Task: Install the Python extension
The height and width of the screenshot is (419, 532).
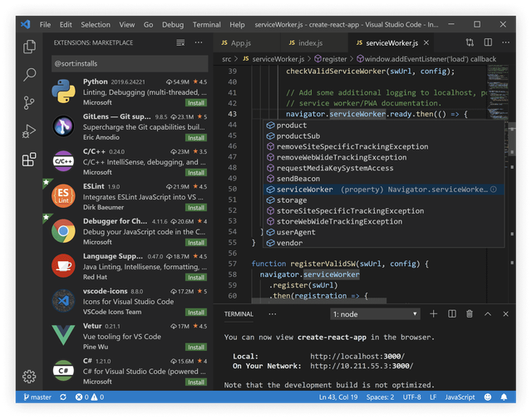Action: tap(196, 103)
